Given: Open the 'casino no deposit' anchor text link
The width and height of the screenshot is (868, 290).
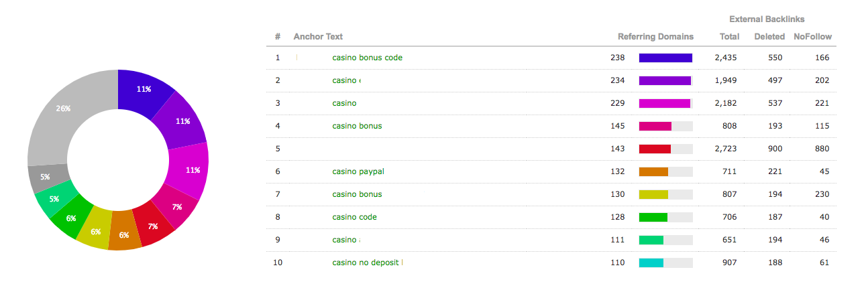Looking at the screenshot, I should point(367,263).
